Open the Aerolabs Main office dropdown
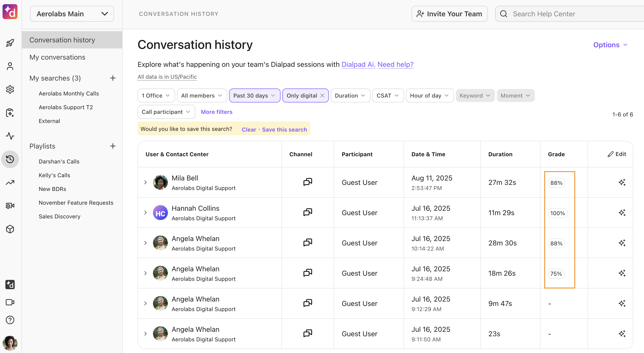 pyautogui.click(x=72, y=14)
